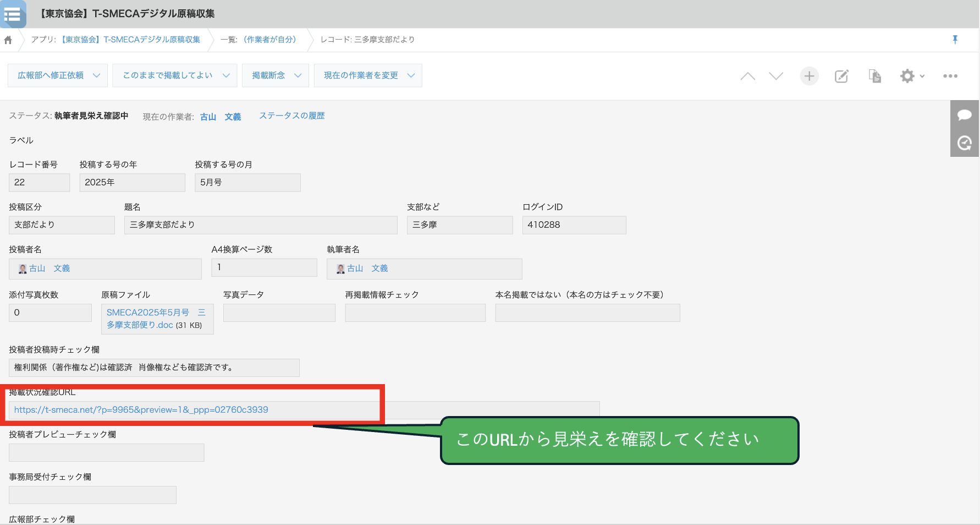Click the record number field 22
This screenshot has height=525, width=980.
[40, 183]
